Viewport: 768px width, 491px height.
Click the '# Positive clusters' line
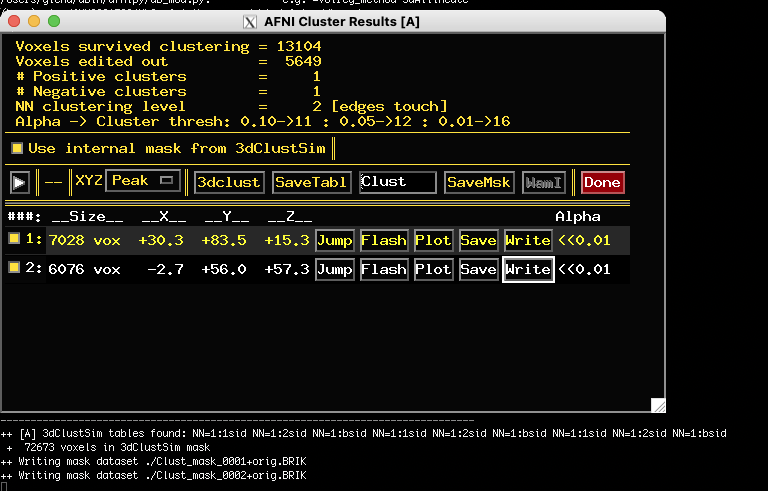tap(168, 77)
